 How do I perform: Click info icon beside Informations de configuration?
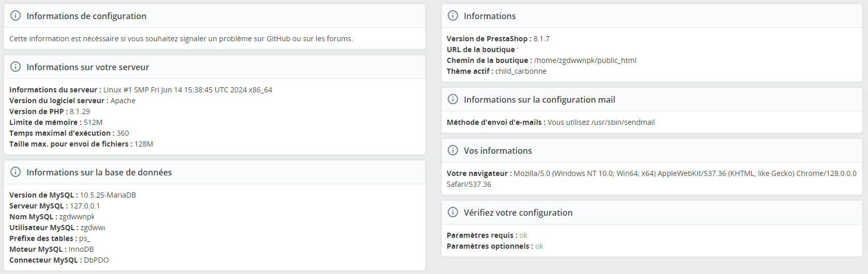[x=16, y=16]
